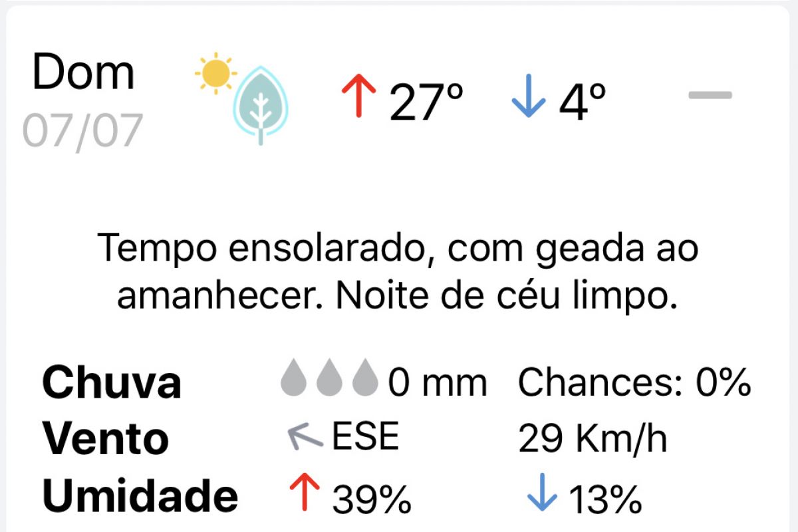
Task: Tap the frost leaf icon
Action: 261,106
